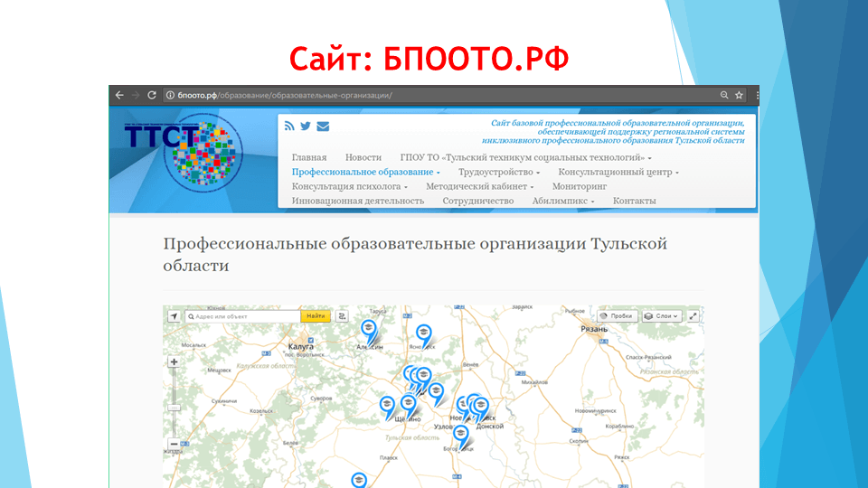Viewport: 868px width, 488px height.
Task: Open the Новости menu item
Action: [363, 157]
